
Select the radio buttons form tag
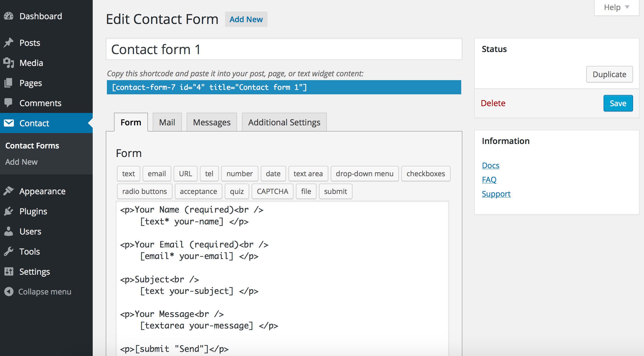[x=144, y=191]
